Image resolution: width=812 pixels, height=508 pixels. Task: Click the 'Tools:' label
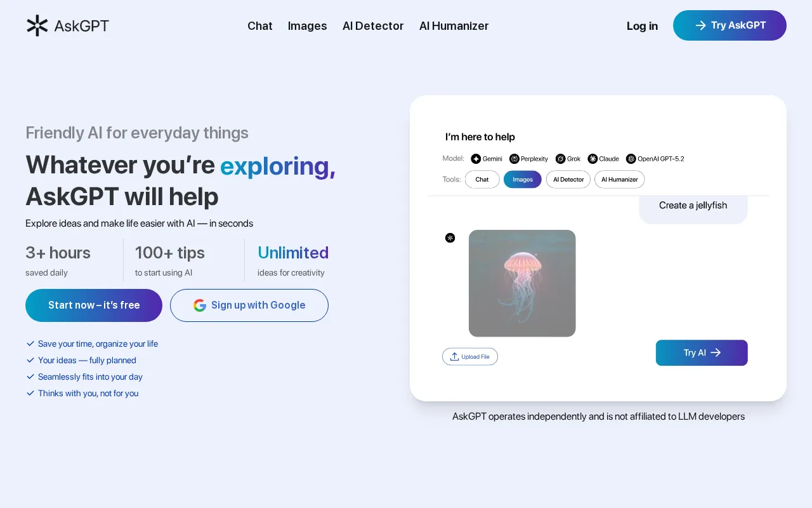click(x=452, y=179)
